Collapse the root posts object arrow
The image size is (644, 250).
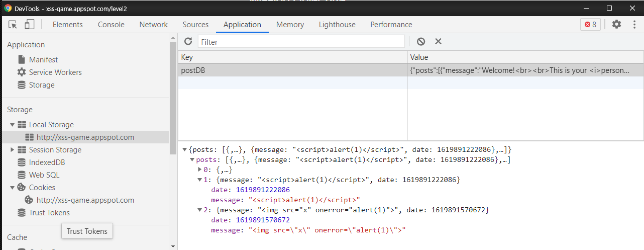click(184, 149)
